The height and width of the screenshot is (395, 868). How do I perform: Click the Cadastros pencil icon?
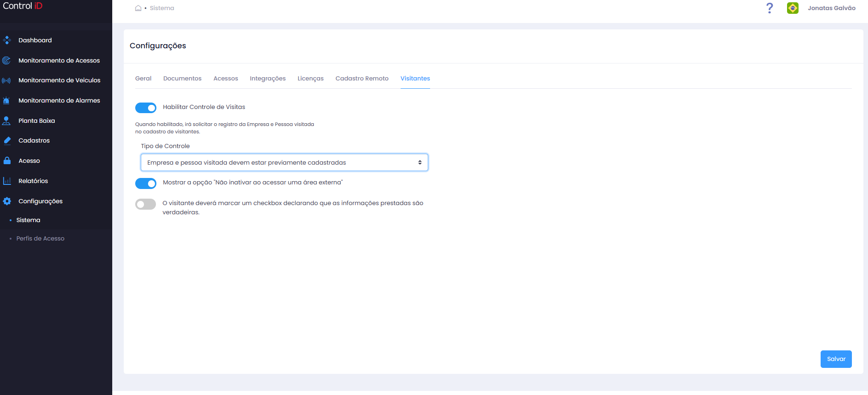(7, 141)
